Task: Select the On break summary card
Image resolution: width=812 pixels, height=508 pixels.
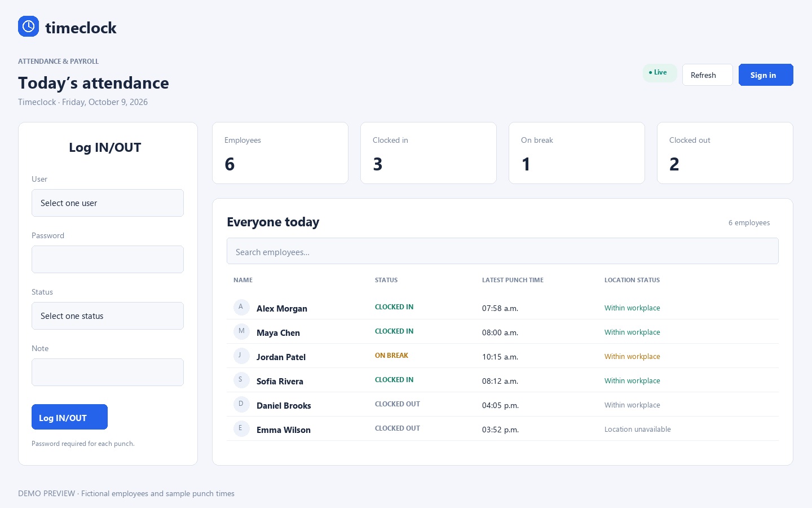Action: pyautogui.click(x=577, y=153)
